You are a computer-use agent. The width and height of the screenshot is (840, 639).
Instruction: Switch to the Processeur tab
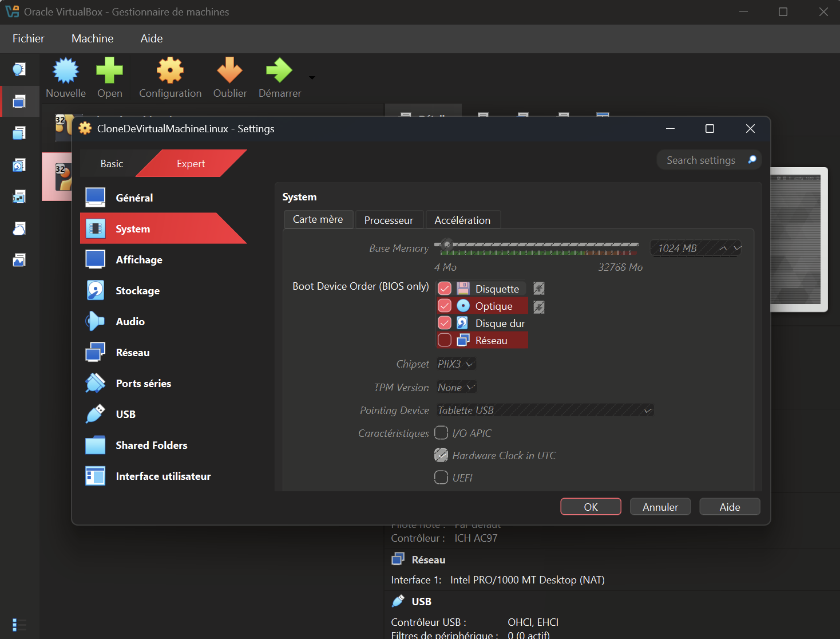pos(389,220)
